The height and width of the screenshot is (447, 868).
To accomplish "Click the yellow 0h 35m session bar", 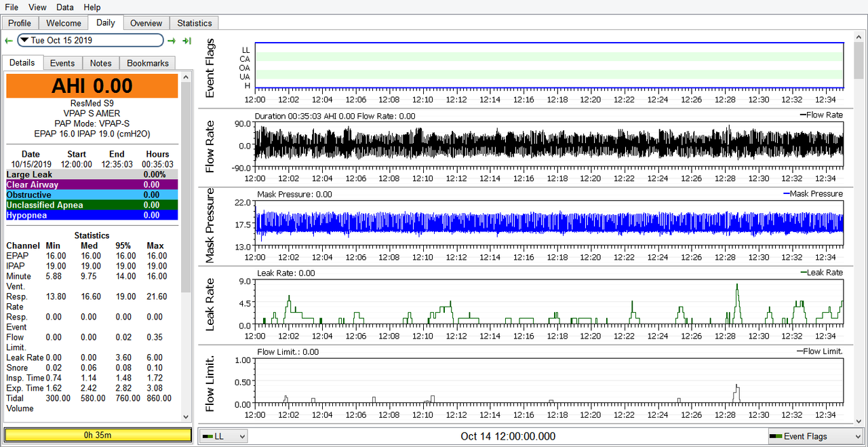I will pyautogui.click(x=98, y=435).
